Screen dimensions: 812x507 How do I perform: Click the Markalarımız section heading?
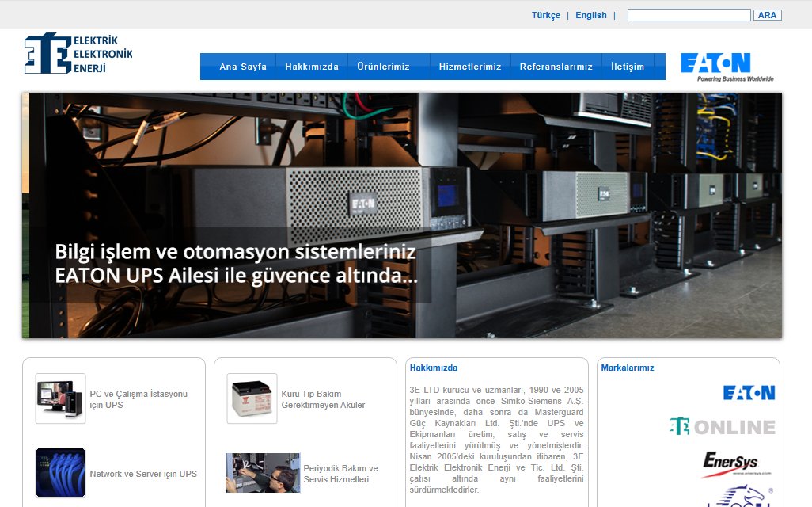627,368
